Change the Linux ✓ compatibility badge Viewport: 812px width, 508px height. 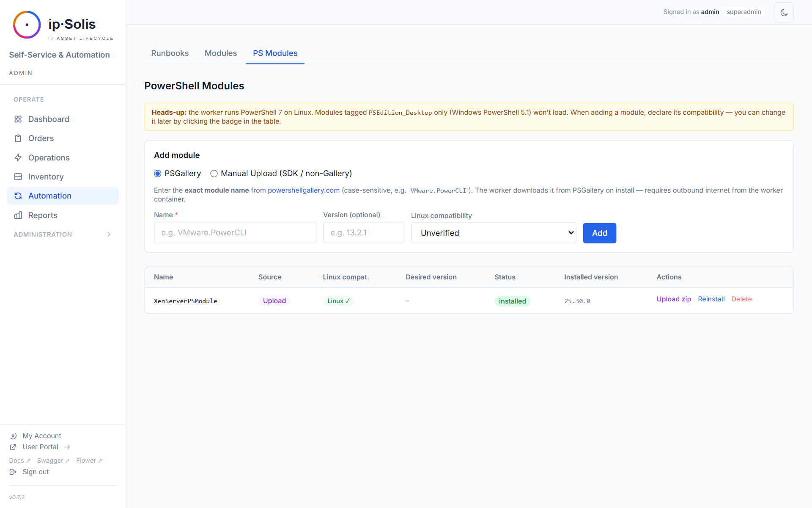click(x=338, y=301)
